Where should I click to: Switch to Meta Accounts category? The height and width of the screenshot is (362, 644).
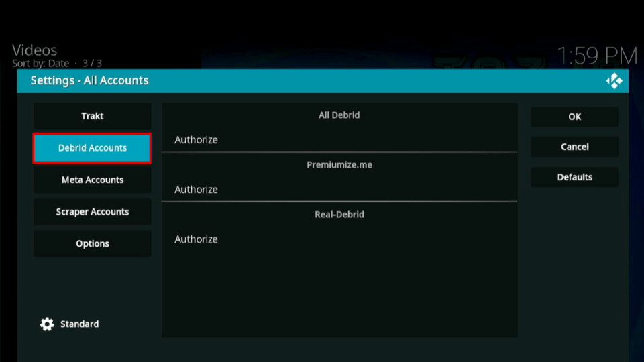[x=93, y=180]
